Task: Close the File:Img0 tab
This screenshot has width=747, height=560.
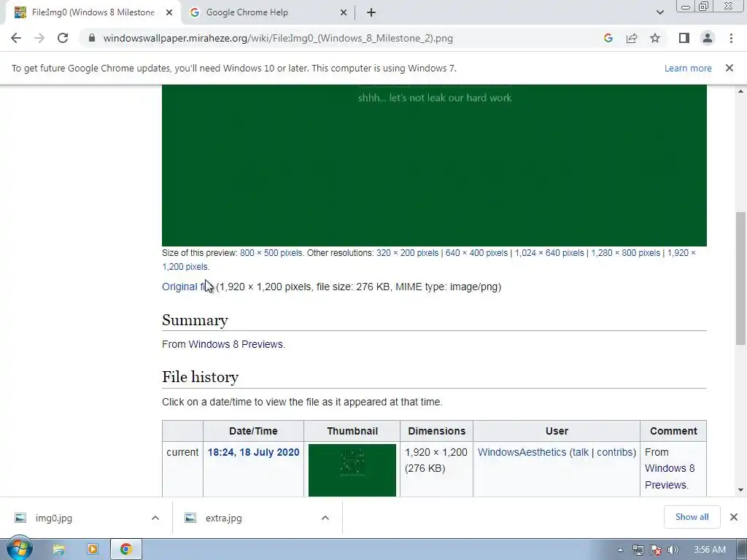Action: (169, 12)
